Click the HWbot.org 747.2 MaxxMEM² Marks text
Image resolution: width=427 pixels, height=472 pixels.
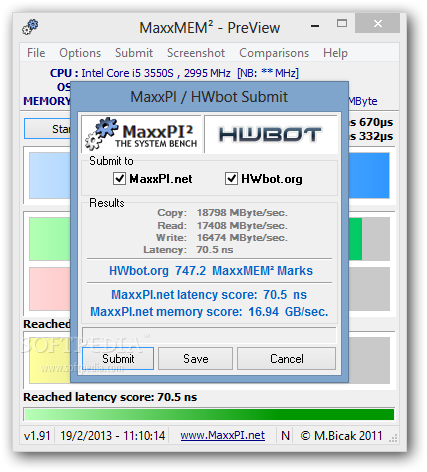tap(211, 271)
